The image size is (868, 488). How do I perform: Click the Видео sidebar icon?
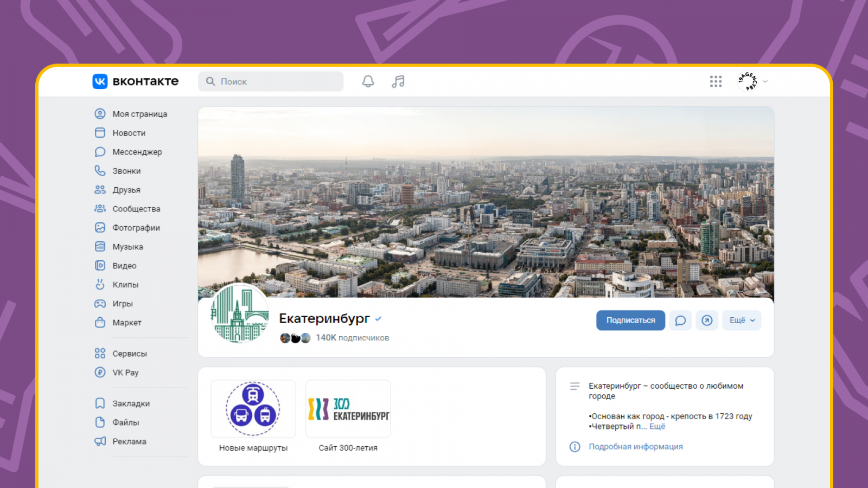100,266
